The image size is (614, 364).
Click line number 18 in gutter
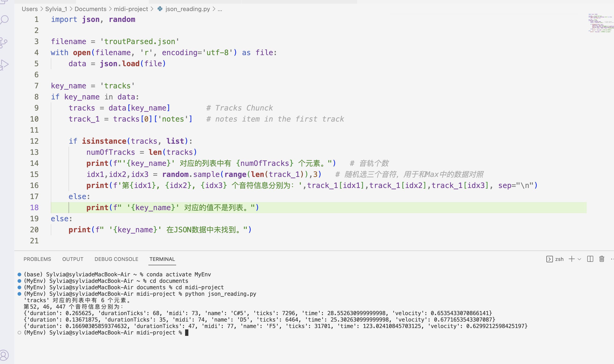[34, 208]
